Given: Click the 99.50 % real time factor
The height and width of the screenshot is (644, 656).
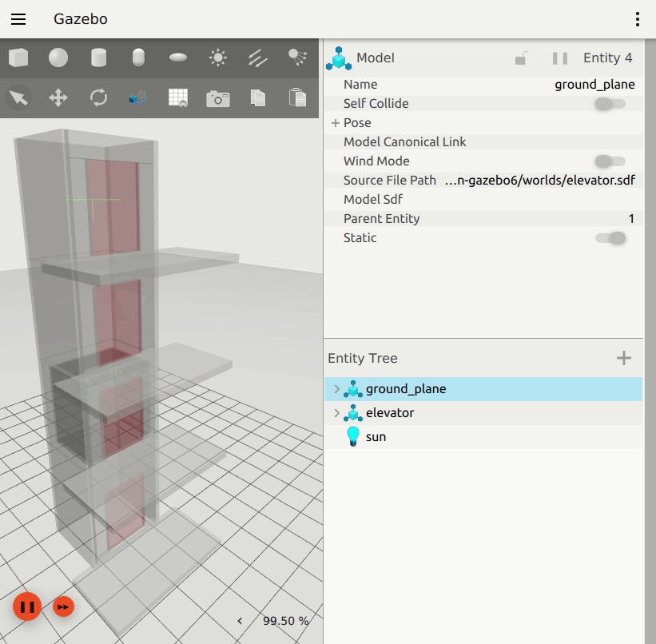Looking at the screenshot, I should click(x=286, y=621).
